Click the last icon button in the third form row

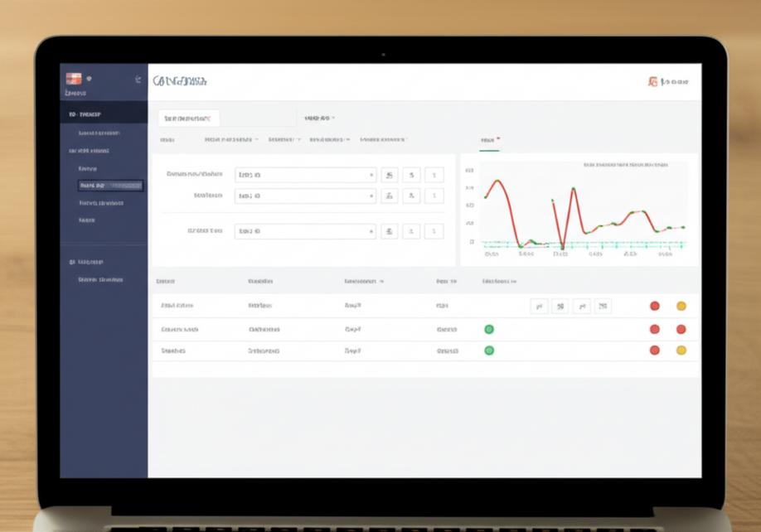tap(434, 231)
